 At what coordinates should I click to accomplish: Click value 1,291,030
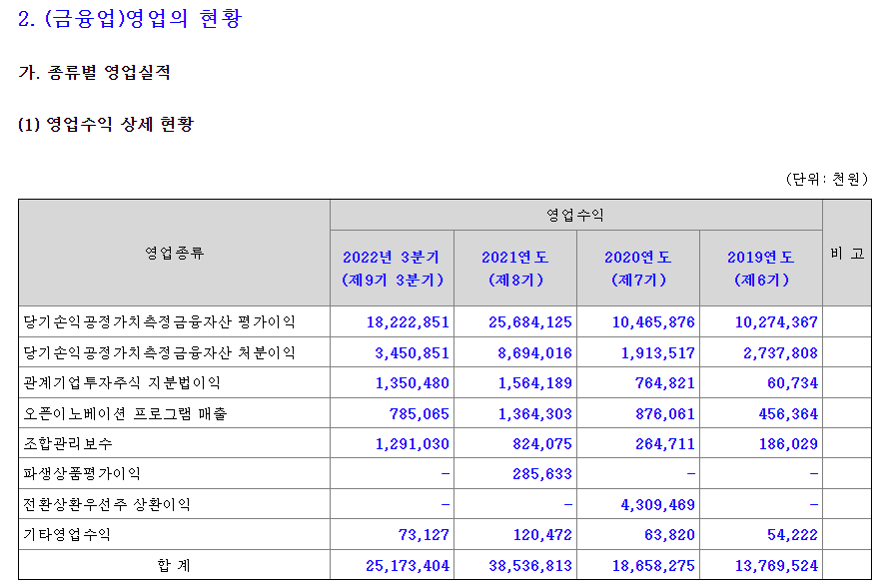click(413, 444)
